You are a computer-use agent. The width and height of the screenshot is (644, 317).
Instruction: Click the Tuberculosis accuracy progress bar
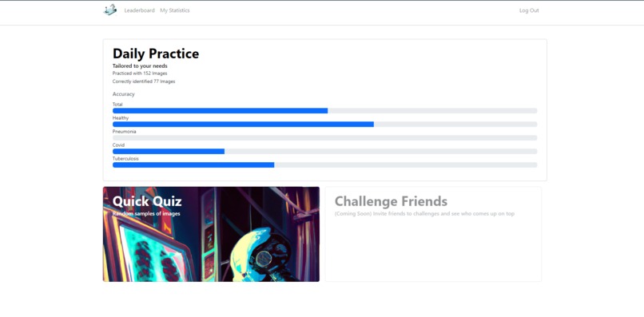tap(325, 164)
